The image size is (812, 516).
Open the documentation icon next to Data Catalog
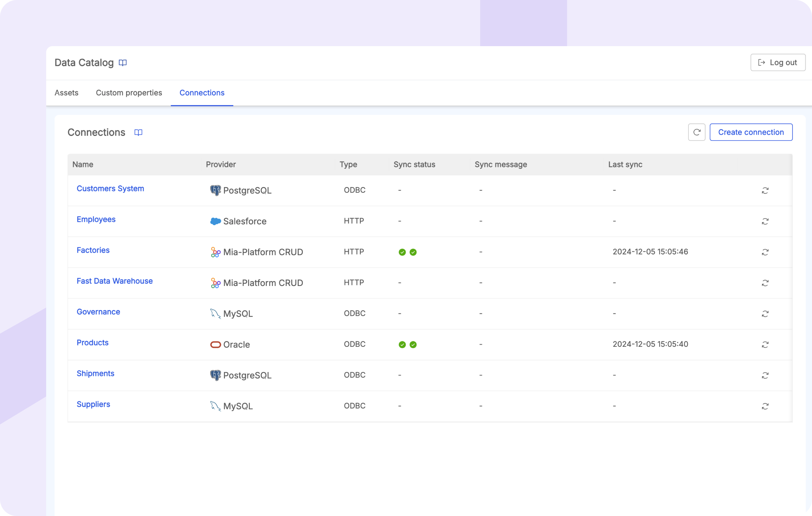point(123,63)
